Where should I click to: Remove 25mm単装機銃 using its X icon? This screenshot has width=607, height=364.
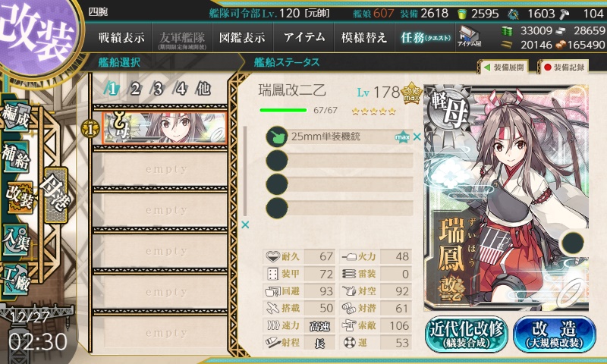(417, 136)
